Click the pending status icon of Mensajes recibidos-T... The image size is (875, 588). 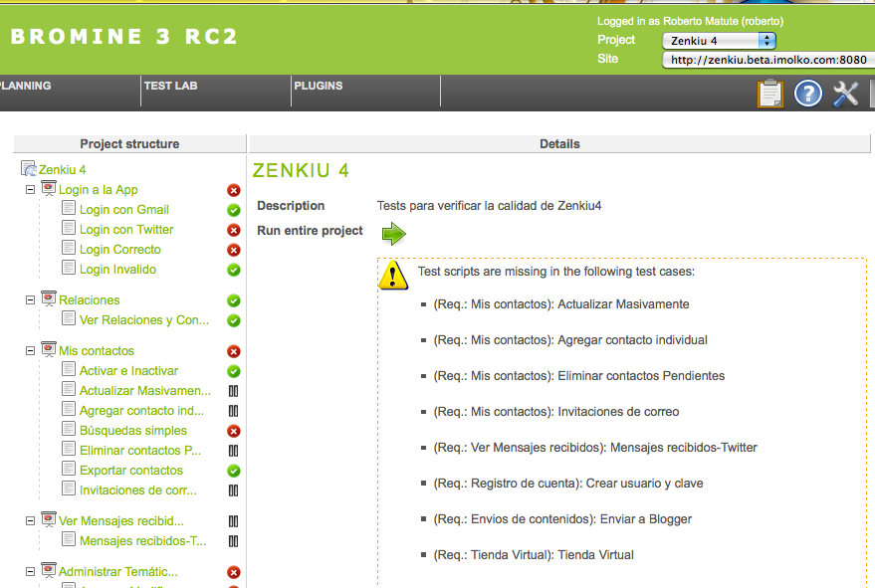point(234,541)
